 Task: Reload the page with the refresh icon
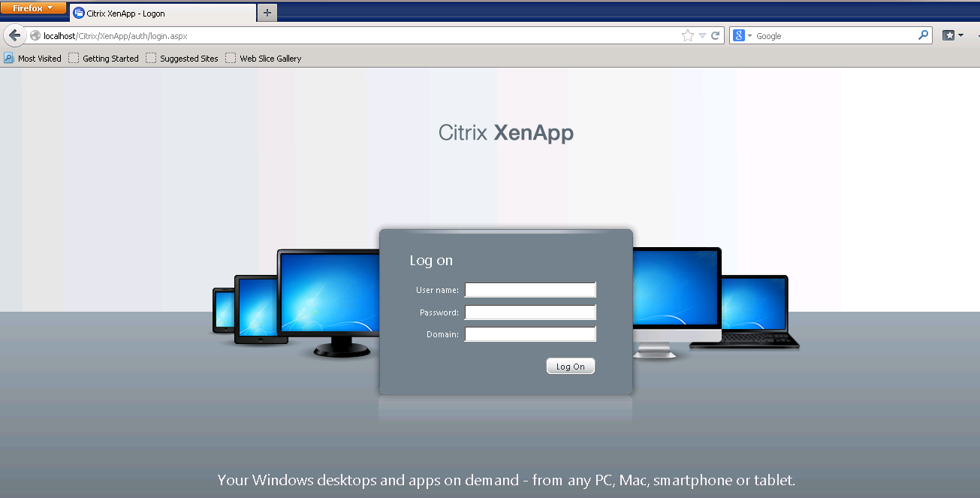[716, 35]
